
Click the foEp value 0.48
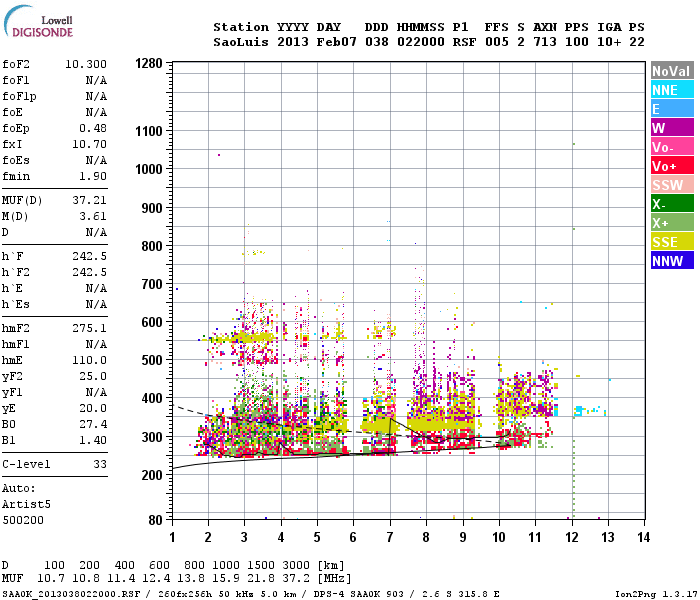(x=93, y=128)
